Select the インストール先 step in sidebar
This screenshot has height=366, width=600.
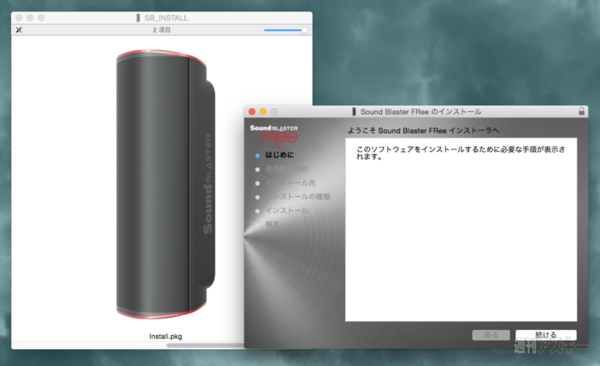click(290, 183)
